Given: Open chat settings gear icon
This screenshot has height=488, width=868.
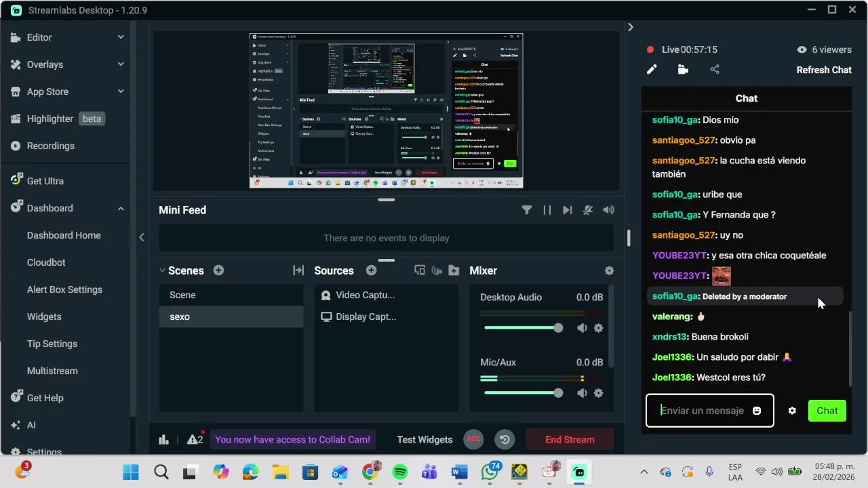Looking at the screenshot, I should (792, 411).
